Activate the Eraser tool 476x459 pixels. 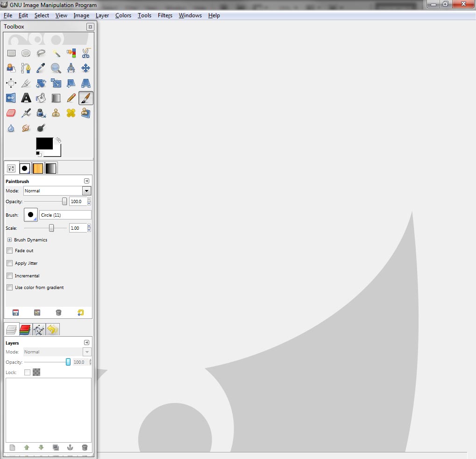(x=11, y=113)
